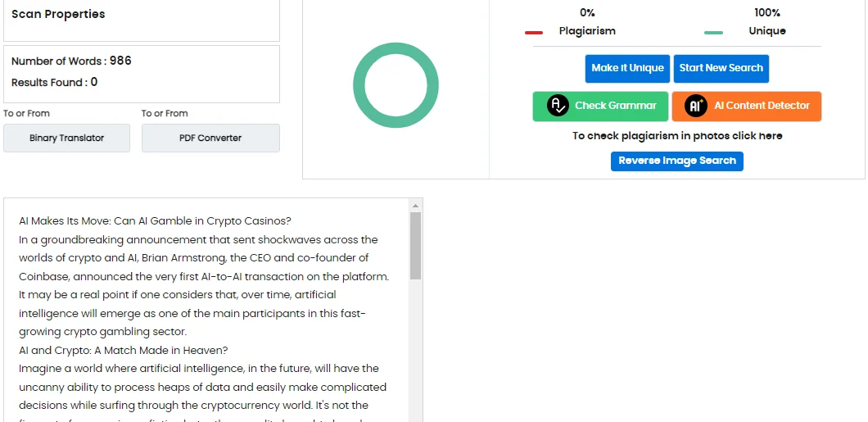Click the 100% unique percentage
Screen dimensions: 868x422
coord(767,13)
